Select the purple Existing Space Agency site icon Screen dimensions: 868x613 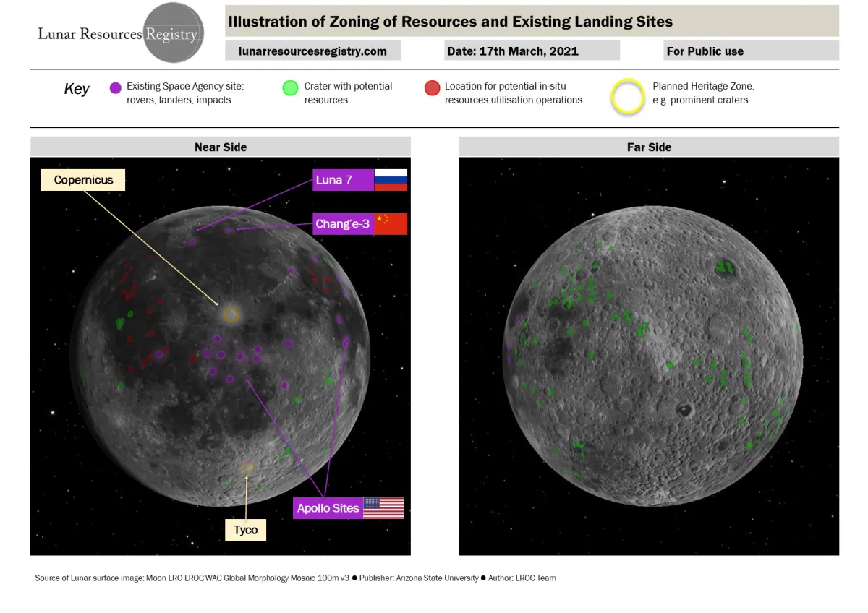116,87
